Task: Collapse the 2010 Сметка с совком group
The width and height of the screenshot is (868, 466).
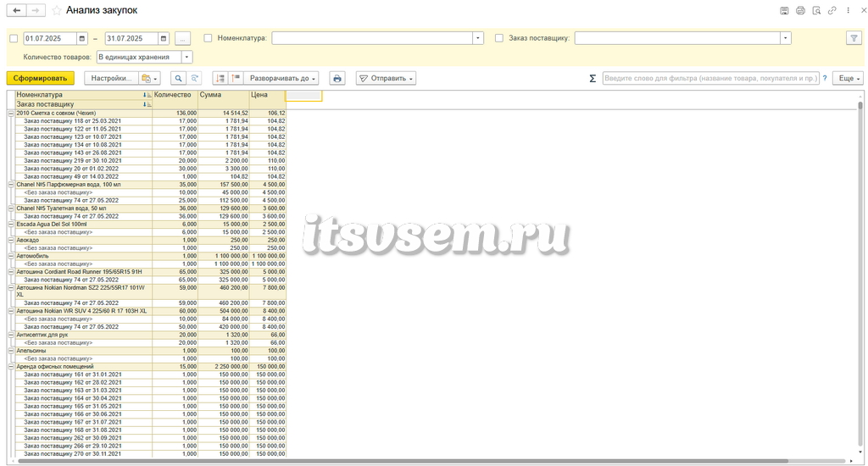Action: click(x=11, y=113)
